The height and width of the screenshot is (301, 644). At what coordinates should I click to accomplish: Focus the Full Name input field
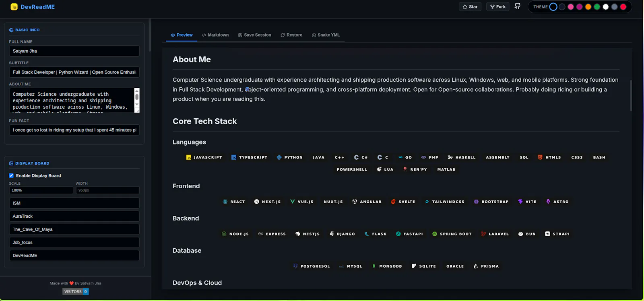tap(74, 51)
